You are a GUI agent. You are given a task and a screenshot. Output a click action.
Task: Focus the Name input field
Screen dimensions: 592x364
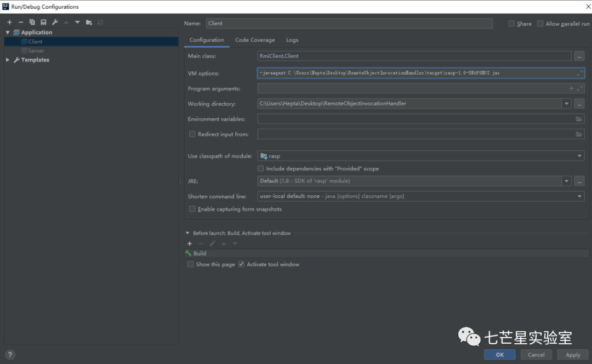[x=349, y=24]
